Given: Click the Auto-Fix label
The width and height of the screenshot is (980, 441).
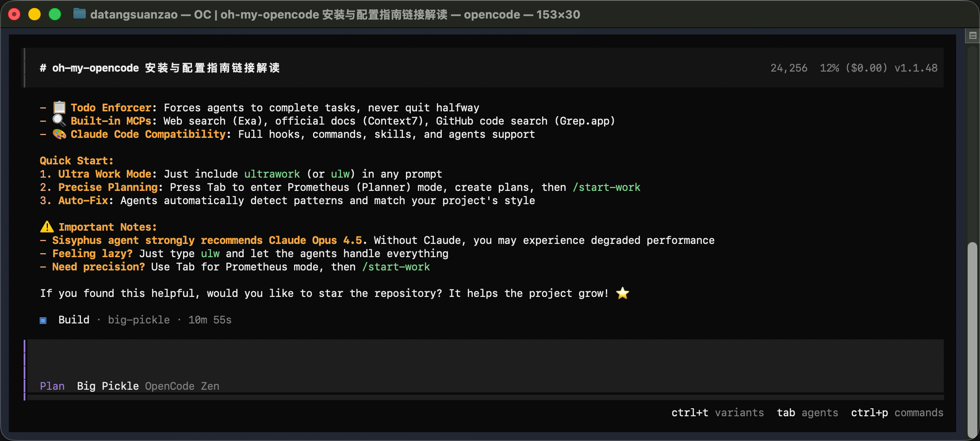Looking at the screenshot, I should click(x=83, y=201).
